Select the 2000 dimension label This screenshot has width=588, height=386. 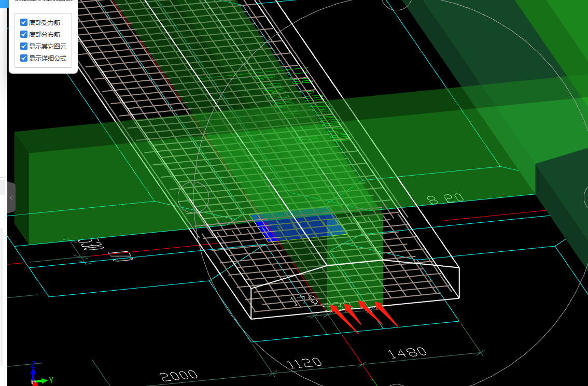pos(178,376)
